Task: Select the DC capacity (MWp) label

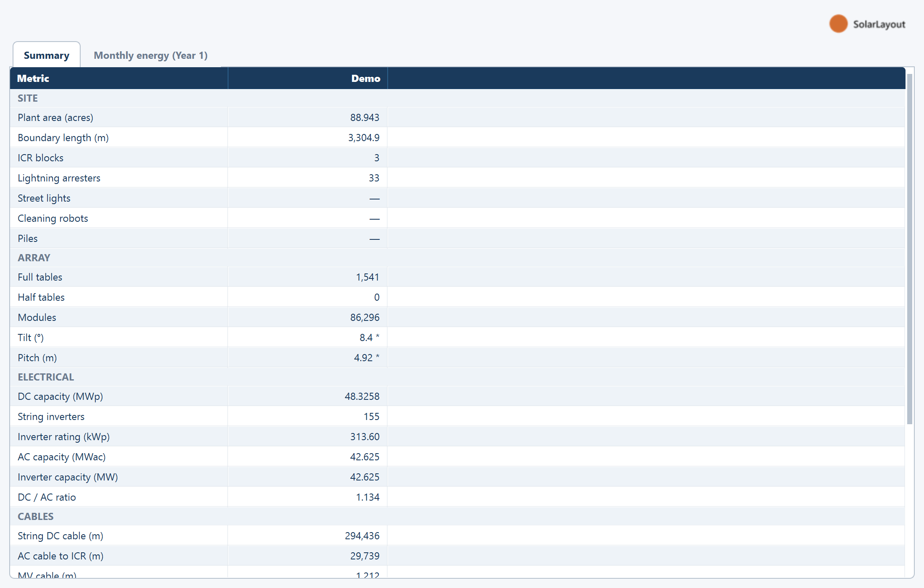Action: (x=60, y=396)
